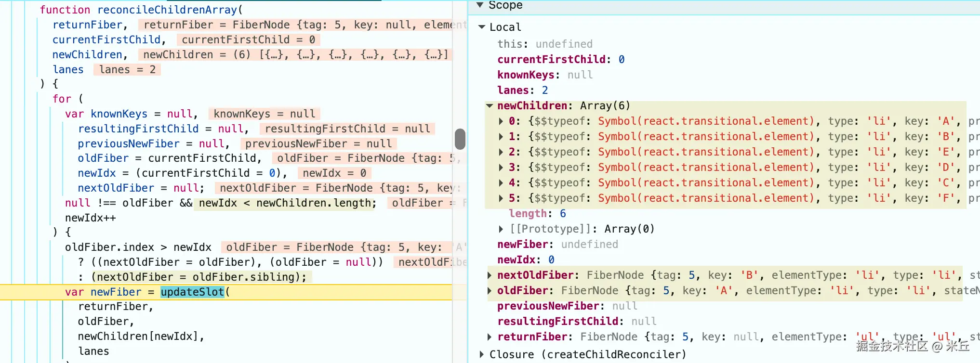Click inline value 'currentFirstChild = 0'
980x363 pixels.
point(248,39)
